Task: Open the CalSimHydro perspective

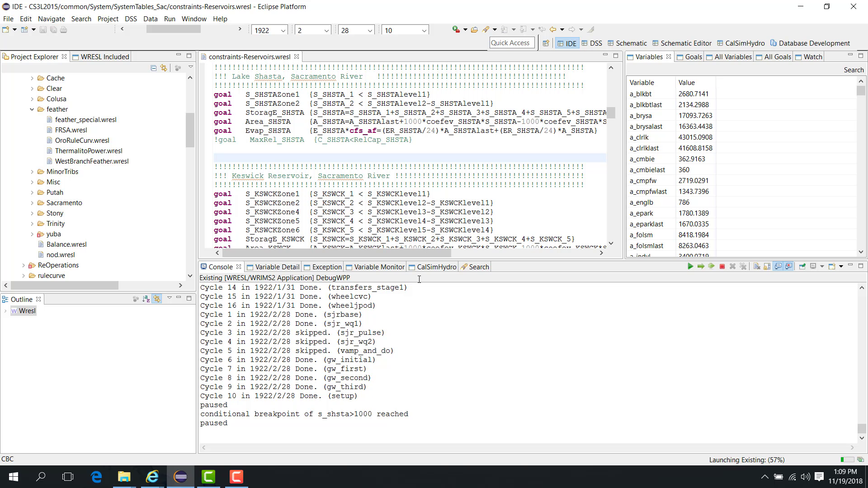Action: pyautogui.click(x=741, y=43)
